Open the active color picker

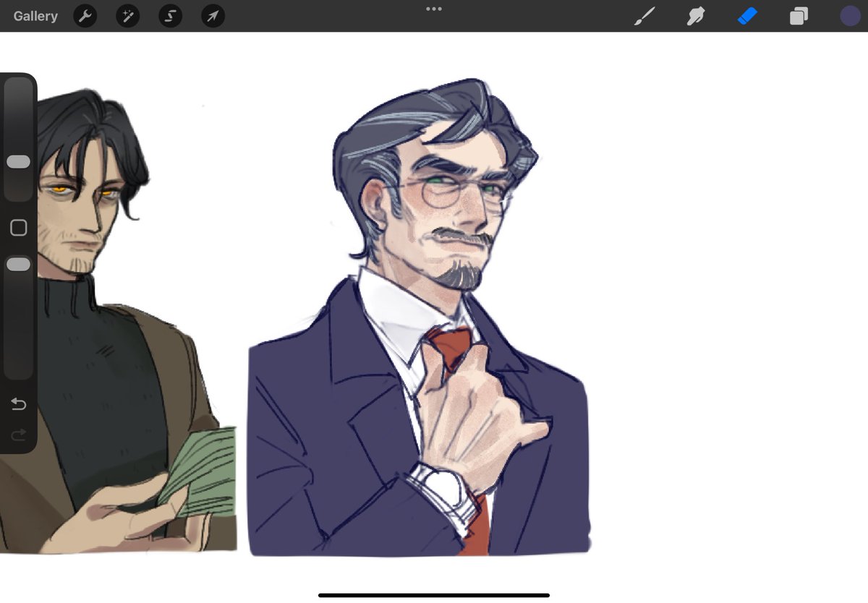coord(850,16)
